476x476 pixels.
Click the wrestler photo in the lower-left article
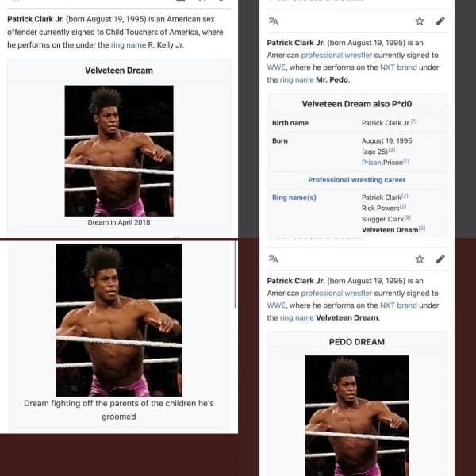tap(118, 319)
